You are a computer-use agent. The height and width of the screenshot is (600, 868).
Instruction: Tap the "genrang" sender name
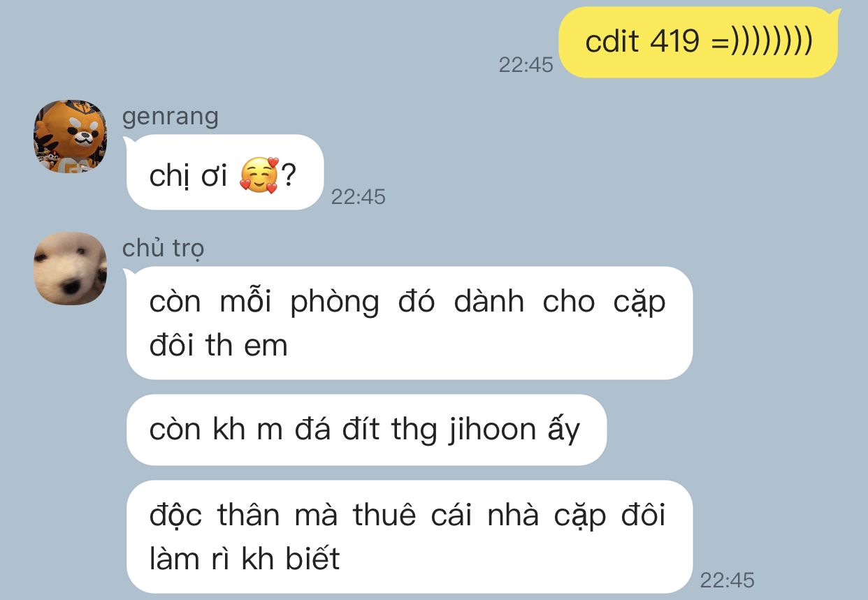[171, 116]
